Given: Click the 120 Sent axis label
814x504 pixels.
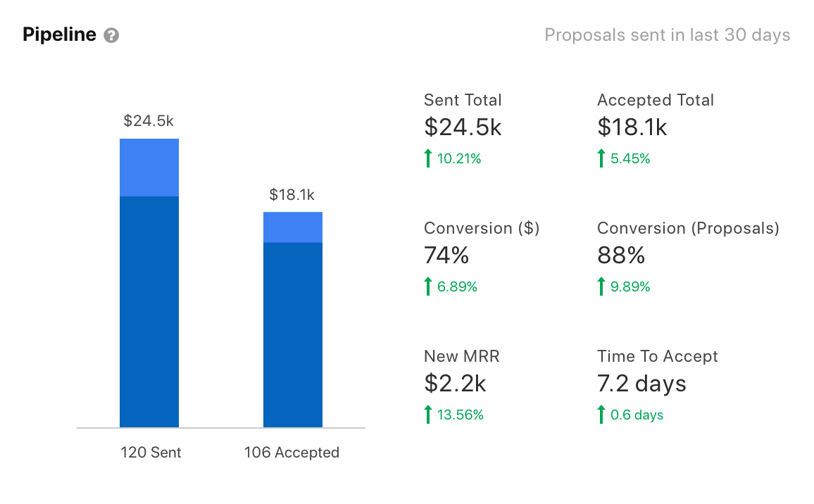Looking at the screenshot, I should (x=150, y=453).
